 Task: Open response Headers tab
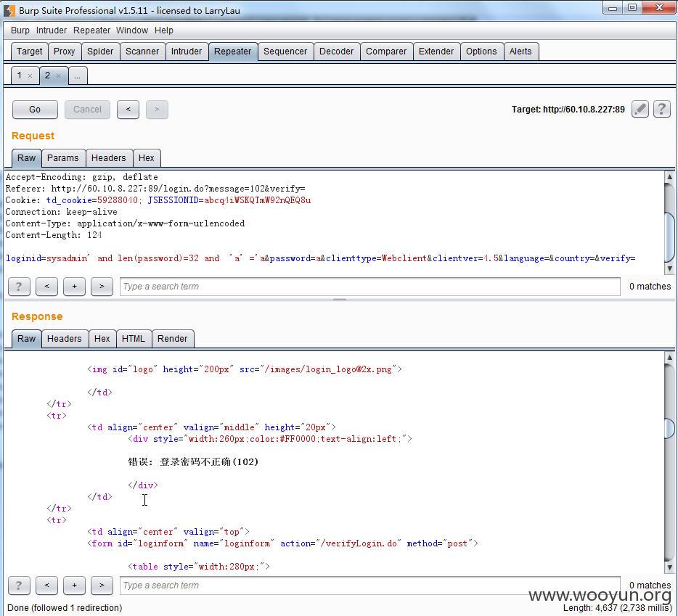tap(65, 339)
